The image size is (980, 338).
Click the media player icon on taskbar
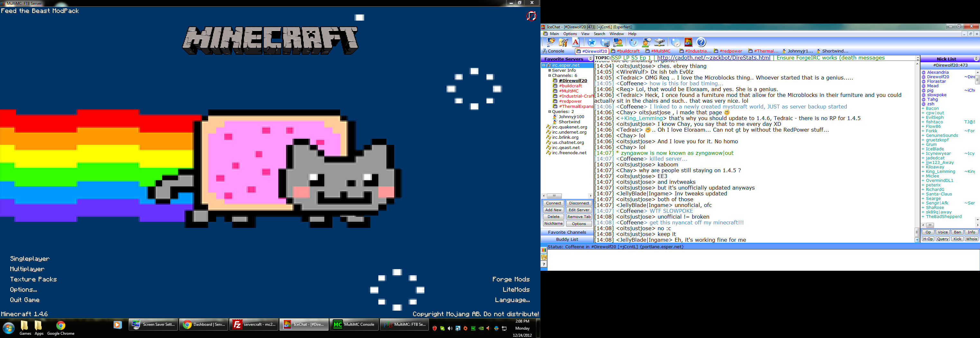coord(117,325)
